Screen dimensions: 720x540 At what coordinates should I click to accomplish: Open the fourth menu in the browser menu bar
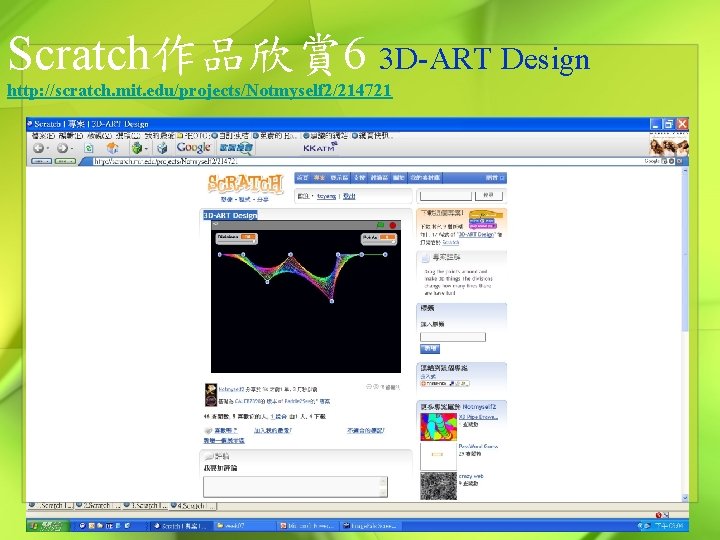pyautogui.click(x=128, y=136)
